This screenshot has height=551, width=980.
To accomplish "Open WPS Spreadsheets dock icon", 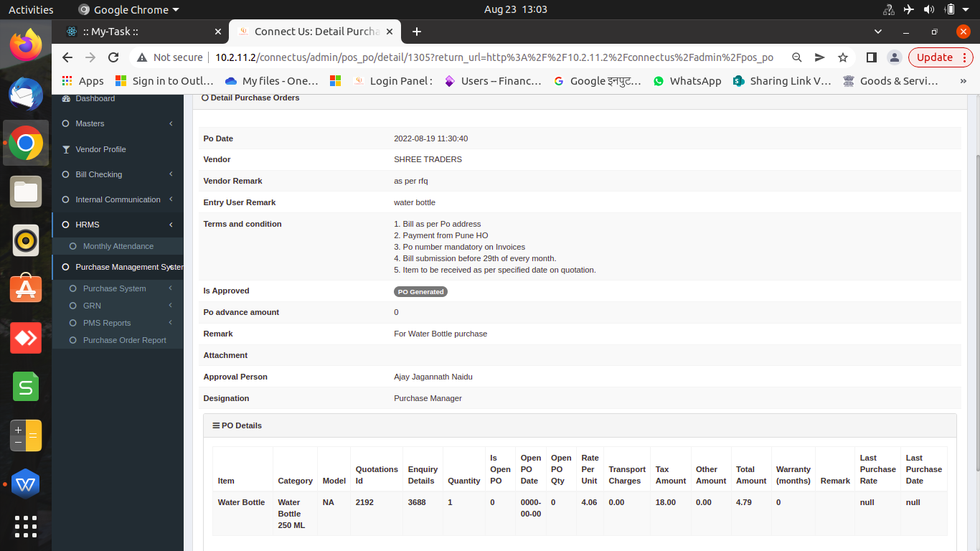I will 26,387.
